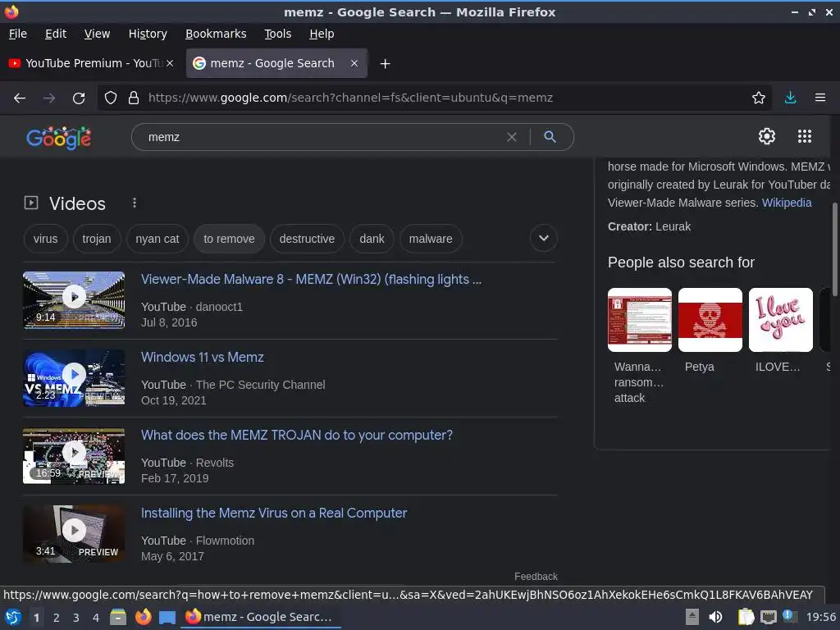
Task: Clear the Google search box with X
Action: 512,137
